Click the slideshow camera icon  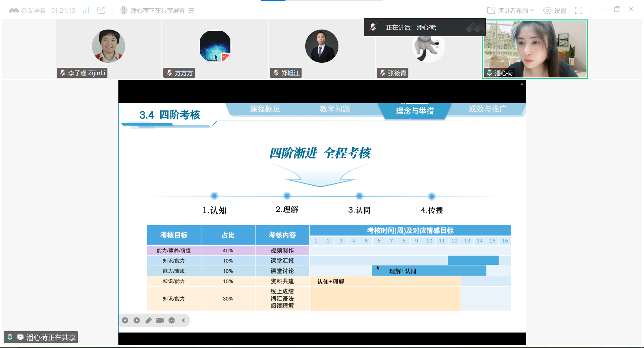(x=160, y=320)
